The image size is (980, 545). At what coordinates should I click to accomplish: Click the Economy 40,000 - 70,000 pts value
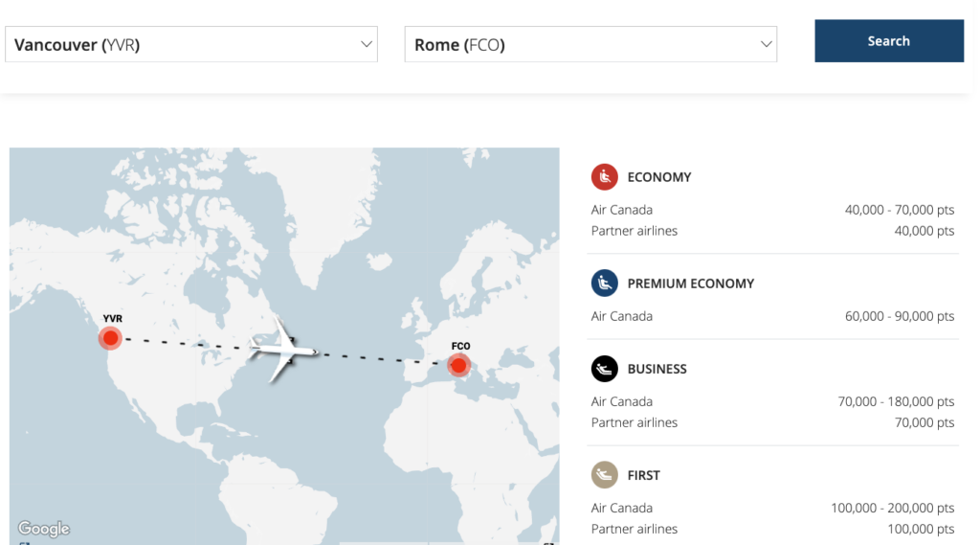point(900,210)
